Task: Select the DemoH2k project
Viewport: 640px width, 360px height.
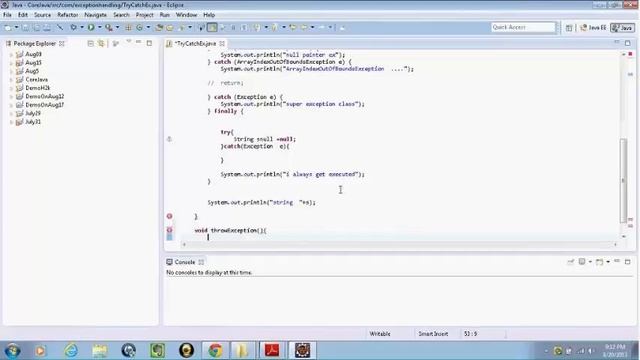Action: 38,88
